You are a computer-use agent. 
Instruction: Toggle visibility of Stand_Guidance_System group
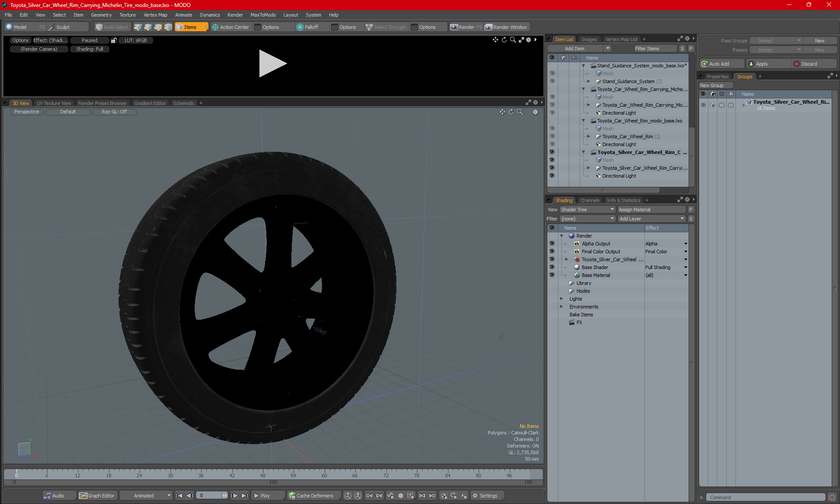click(552, 81)
